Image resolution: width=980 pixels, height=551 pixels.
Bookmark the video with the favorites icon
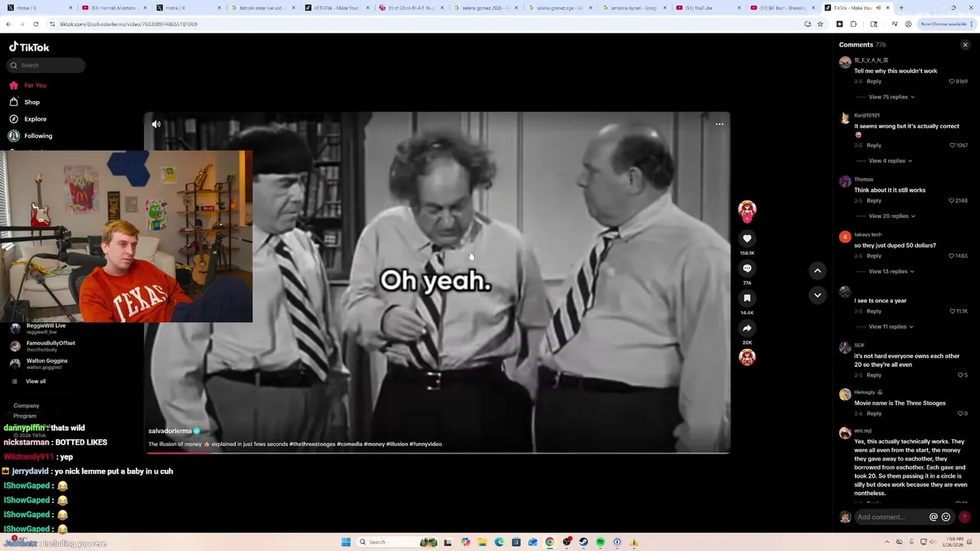tap(746, 298)
